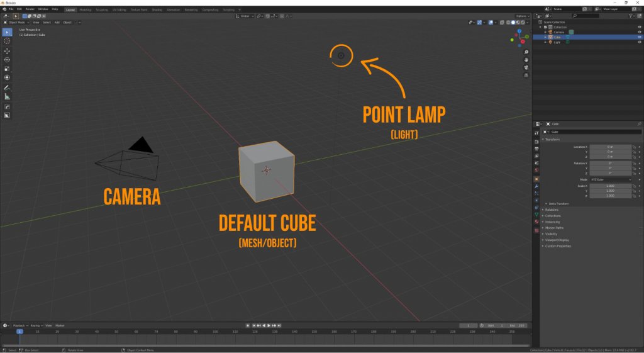Click the zoom viewport magnifier icon
644x353 pixels.
pyautogui.click(x=526, y=52)
